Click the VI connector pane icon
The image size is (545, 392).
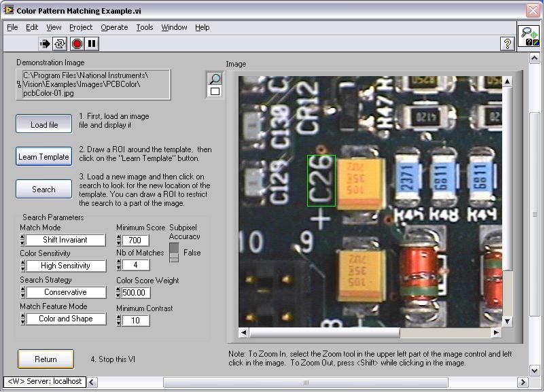(529, 36)
